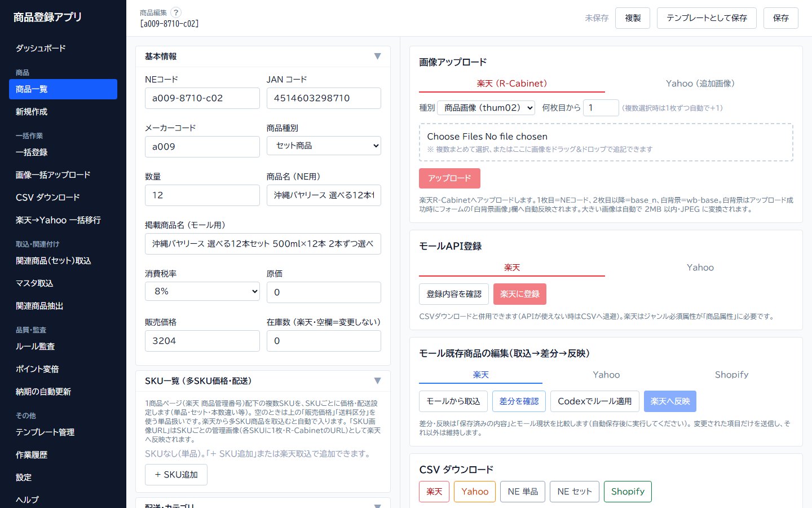
Task: Download the NE セット CSV
Action: click(575, 492)
